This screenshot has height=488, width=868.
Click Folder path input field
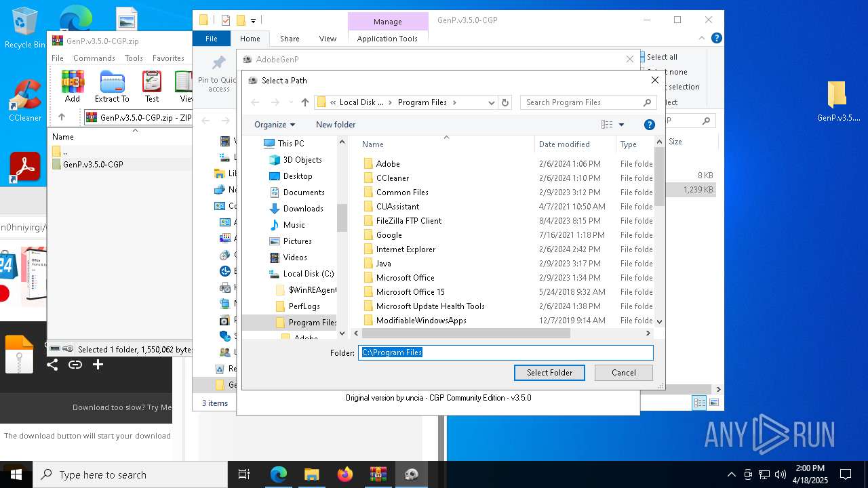tap(506, 352)
